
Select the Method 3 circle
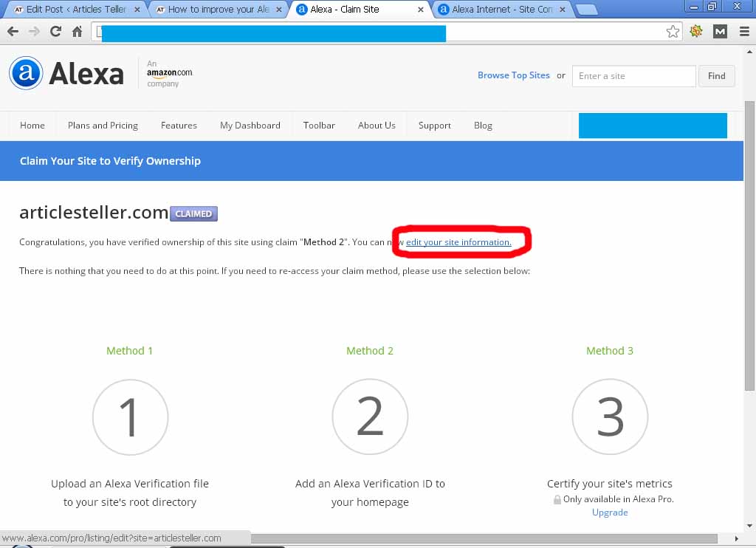pyautogui.click(x=610, y=417)
